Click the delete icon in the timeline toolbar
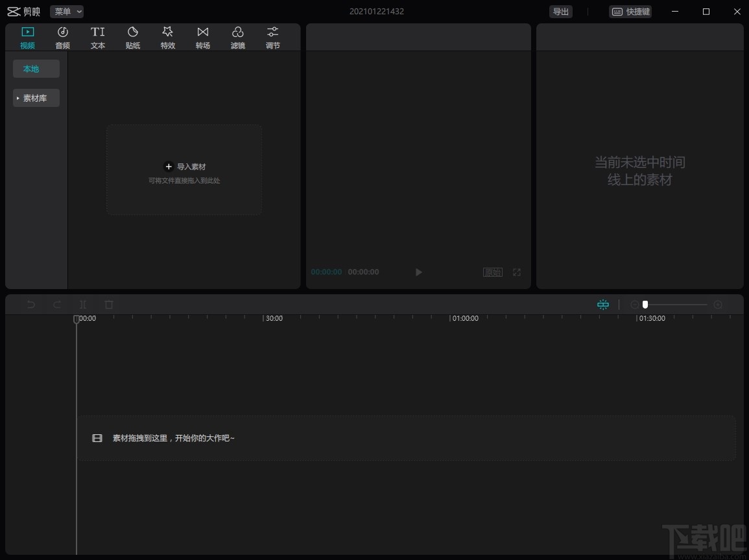749x560 pixels. (x=108, y=304)
